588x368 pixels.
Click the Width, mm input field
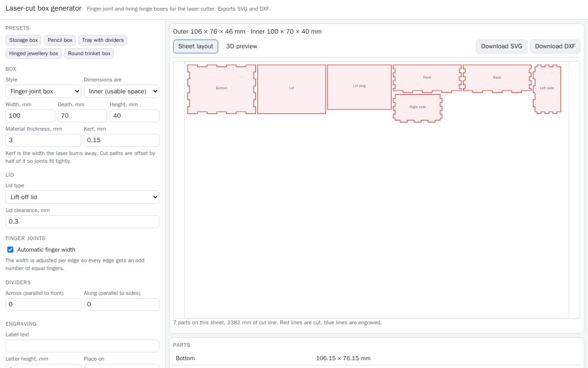[30, 116]
